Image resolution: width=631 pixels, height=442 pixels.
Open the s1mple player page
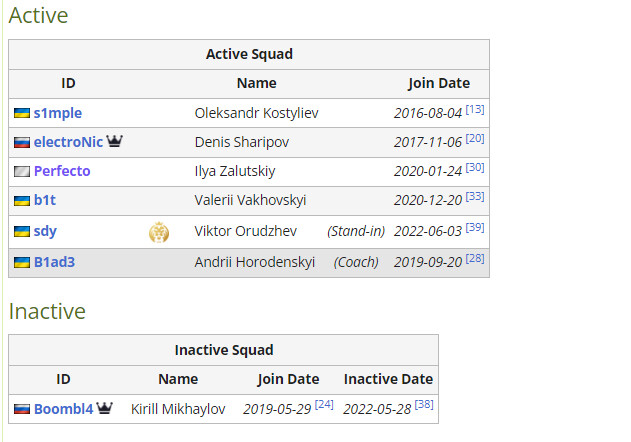(x=58, y=113)
